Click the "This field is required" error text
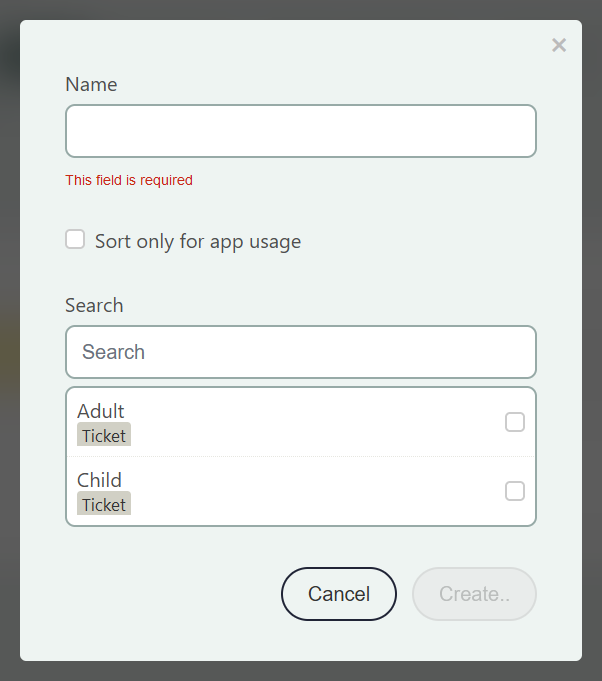 129,181
